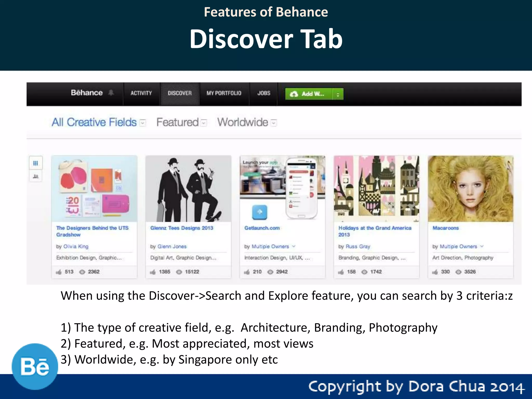Click thumbs-up icon on Glennz Tees Designs
Image resolution: width=532 pixels, height=399 pixels.
click(153, 272)
